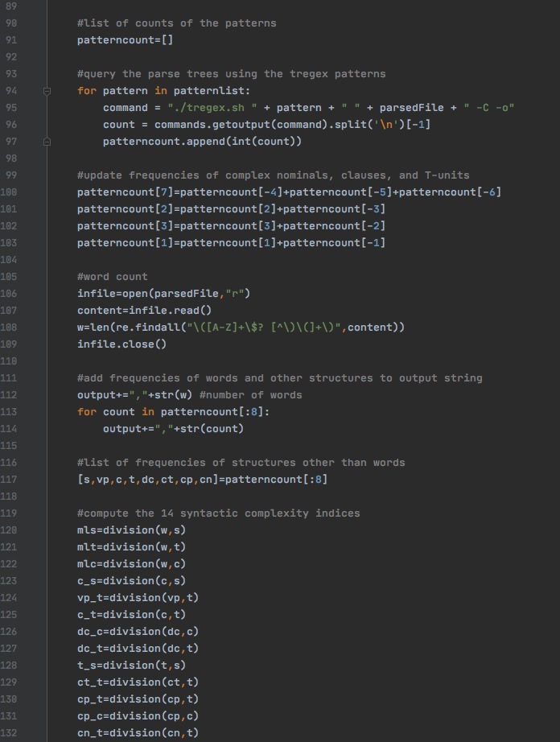Image resolution: width=560 pixels, height=742 pixels.
Task: Click 'dc_c=division(dc,c)'
Action: pos(138,632)
